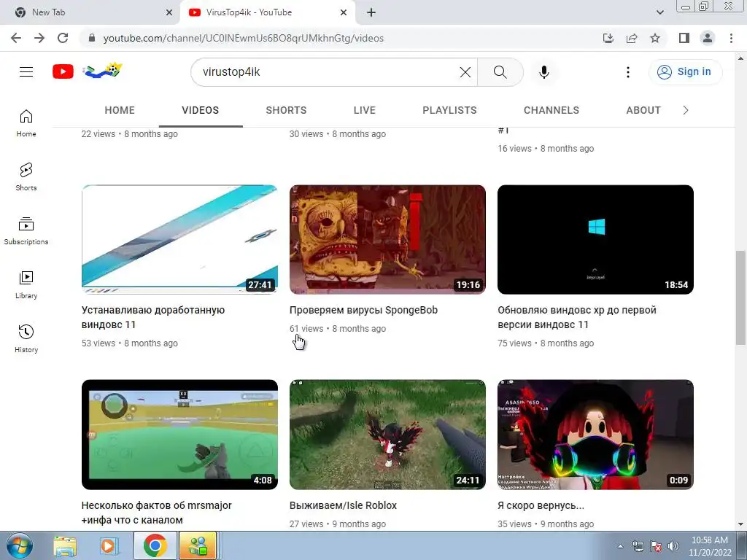Screen dimensions: 747x560
Task: Click the magnifier search button
Action: [500, 72]
